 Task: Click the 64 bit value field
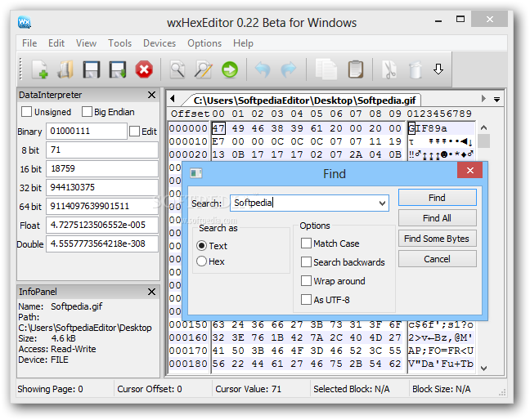pyautogui.click(x=102, y=206)
